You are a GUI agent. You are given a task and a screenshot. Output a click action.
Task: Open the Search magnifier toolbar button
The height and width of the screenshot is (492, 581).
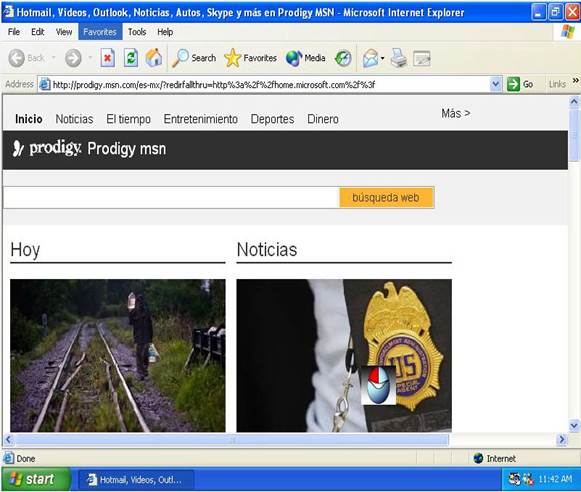194,58
